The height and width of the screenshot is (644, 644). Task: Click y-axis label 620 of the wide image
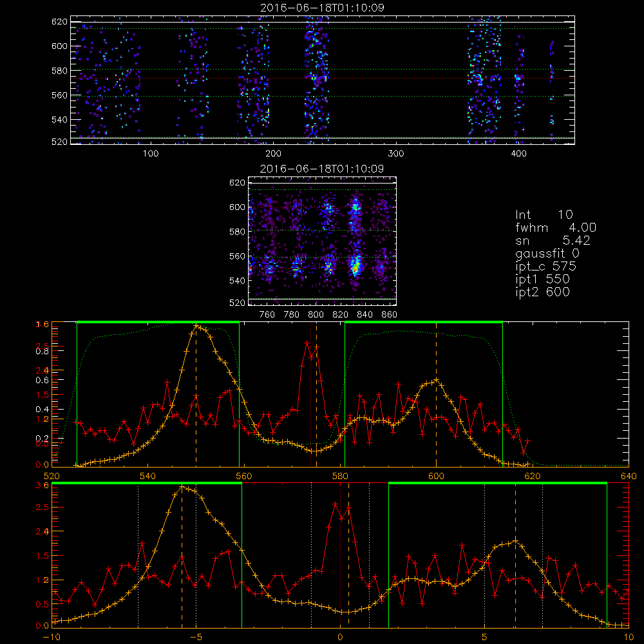(59, 21)
